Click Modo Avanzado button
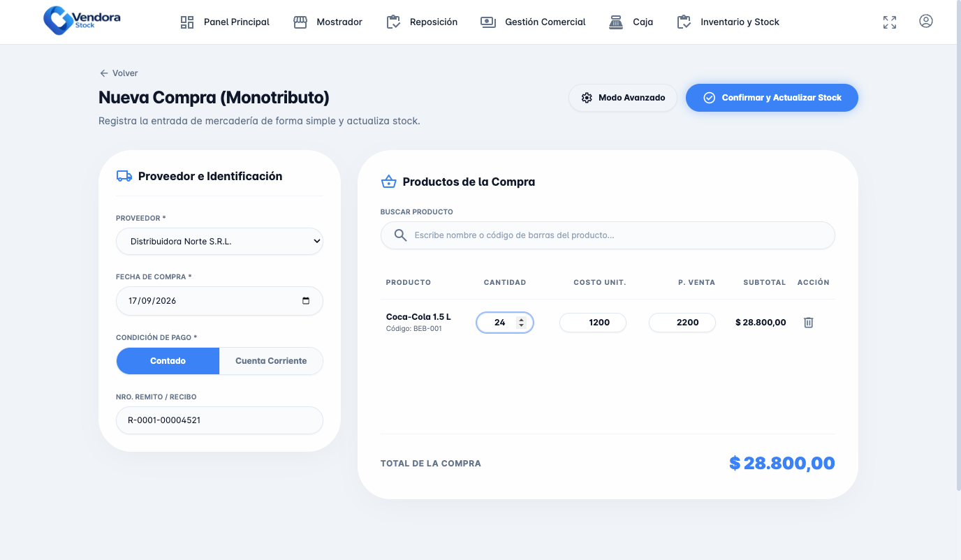The width and height of the screenshot is (961, 560). click(x=623, y=98)
